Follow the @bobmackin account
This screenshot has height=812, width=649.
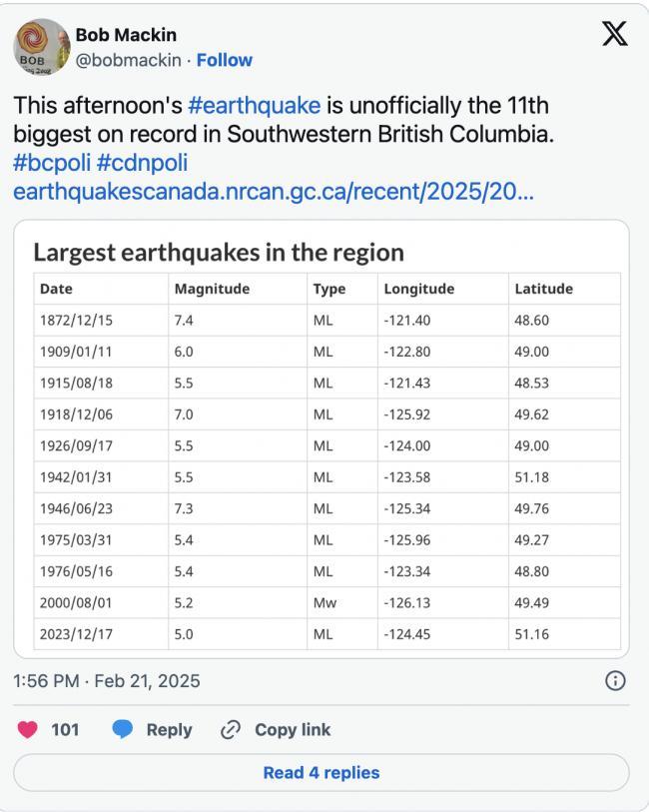[x=224, y=60]
